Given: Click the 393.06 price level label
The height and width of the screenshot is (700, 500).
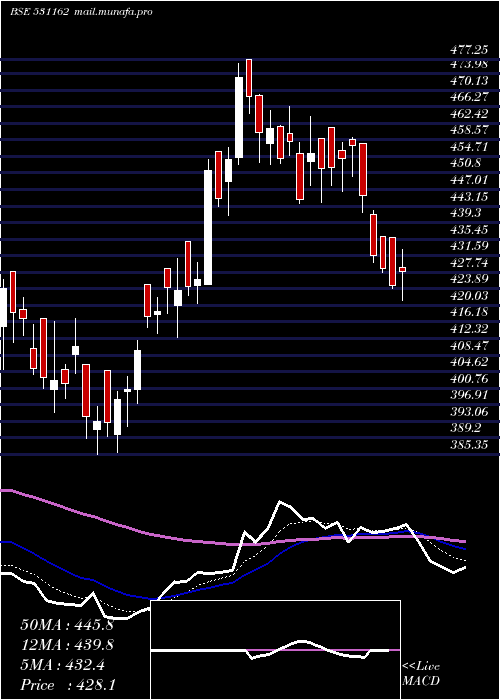Looking at the screenshot, I should pyautogui.click(x=469, y=412).
